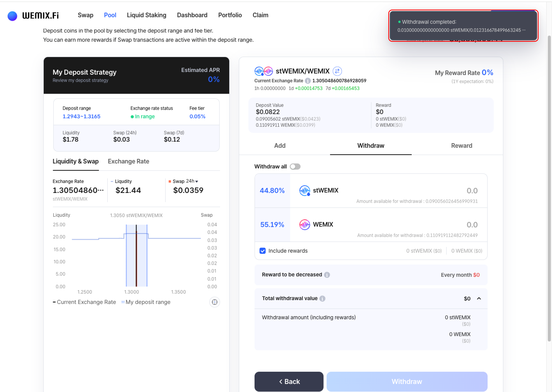Collapse the Total withdrawal value section

pyautogui.click(x=479, y=299)
